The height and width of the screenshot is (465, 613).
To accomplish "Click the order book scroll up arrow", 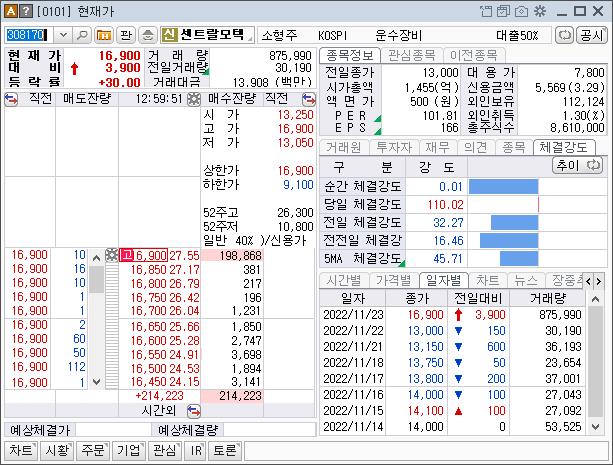I will (x=97, y=258).
